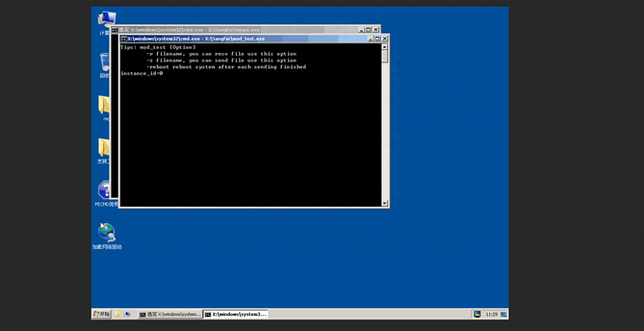Image resolution: width=644 pixels, height=331 pixels.
Task: Click the PECMD help desktop icon
Action: coord(104,190)
